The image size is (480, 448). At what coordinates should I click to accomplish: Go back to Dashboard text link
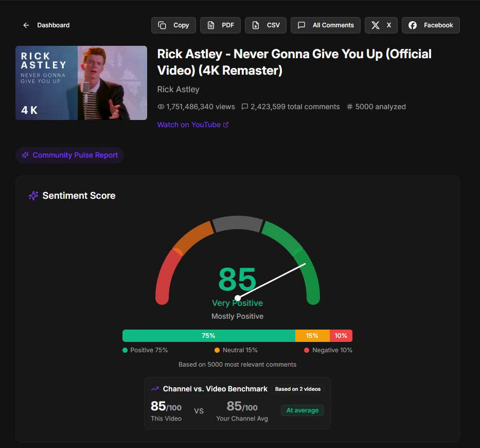point(54,25)
